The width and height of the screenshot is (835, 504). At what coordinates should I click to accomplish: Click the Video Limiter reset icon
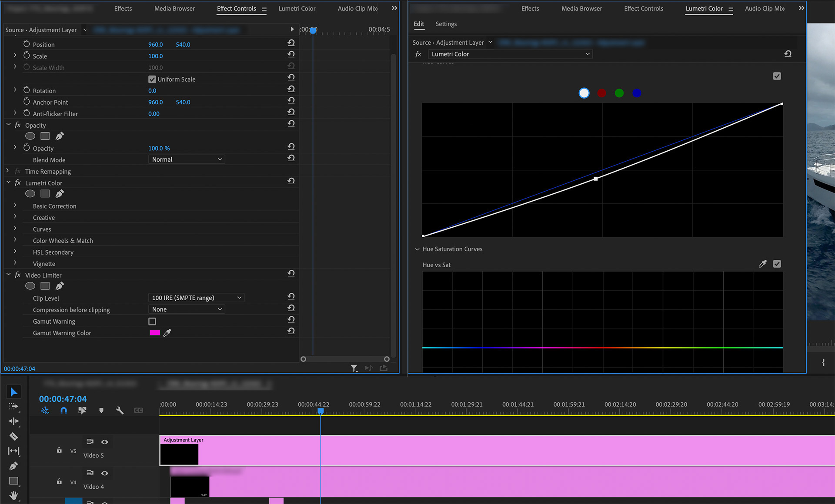[291, 275]
